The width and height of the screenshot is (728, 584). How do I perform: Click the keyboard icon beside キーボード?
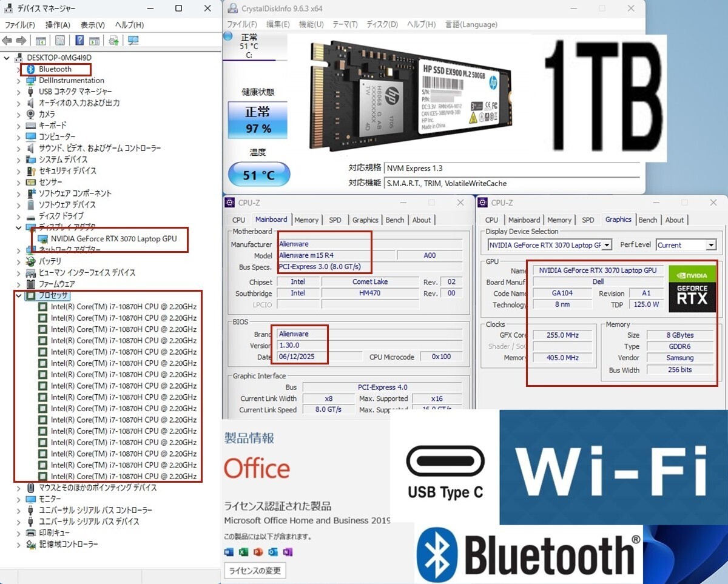pyautogui.click(x=31, y=126)
